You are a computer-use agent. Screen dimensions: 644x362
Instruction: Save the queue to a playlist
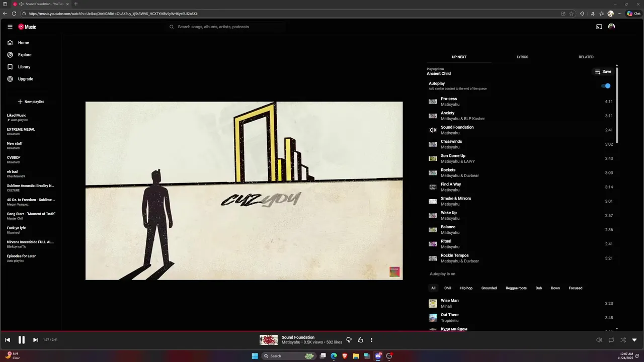pos(603,72)
